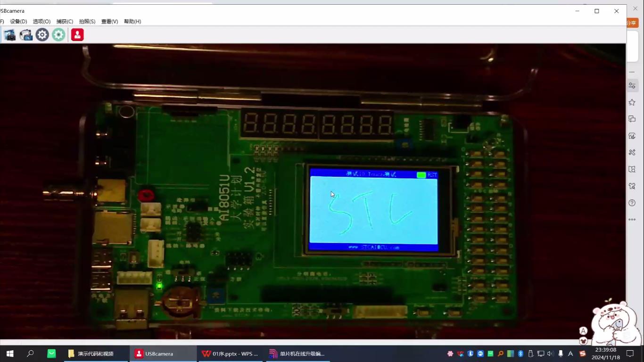Click the question mark help icon in sidebar

[632, 203]
